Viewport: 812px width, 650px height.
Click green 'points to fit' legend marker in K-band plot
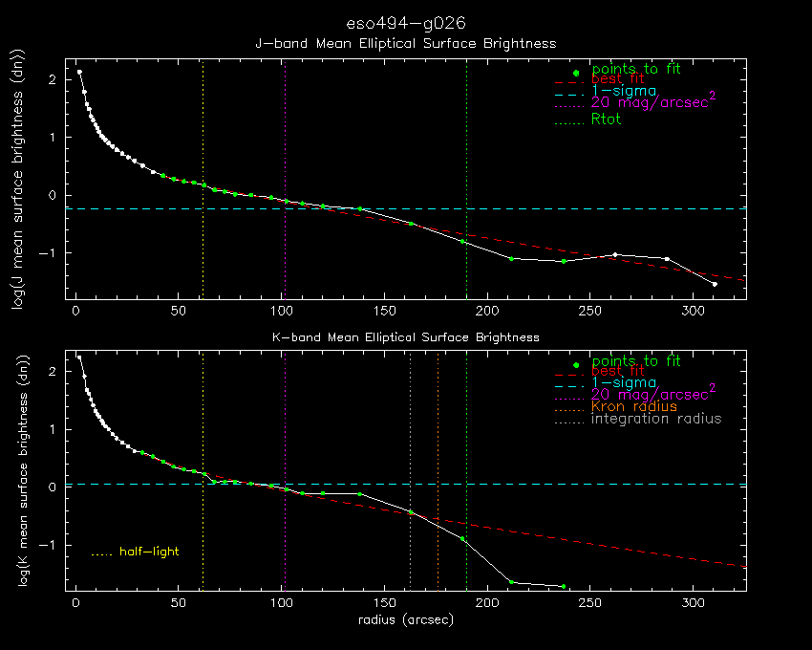click(x=576, y=365)
